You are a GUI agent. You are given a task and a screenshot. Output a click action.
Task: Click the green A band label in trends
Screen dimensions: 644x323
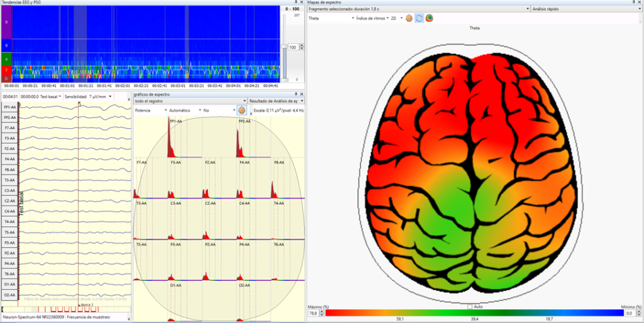(6, 59)
